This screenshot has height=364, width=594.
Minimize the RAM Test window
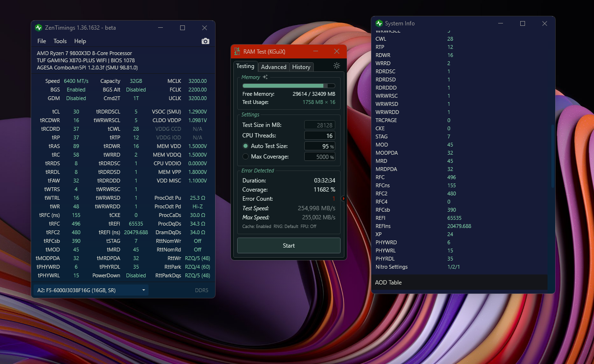[316, 51]
